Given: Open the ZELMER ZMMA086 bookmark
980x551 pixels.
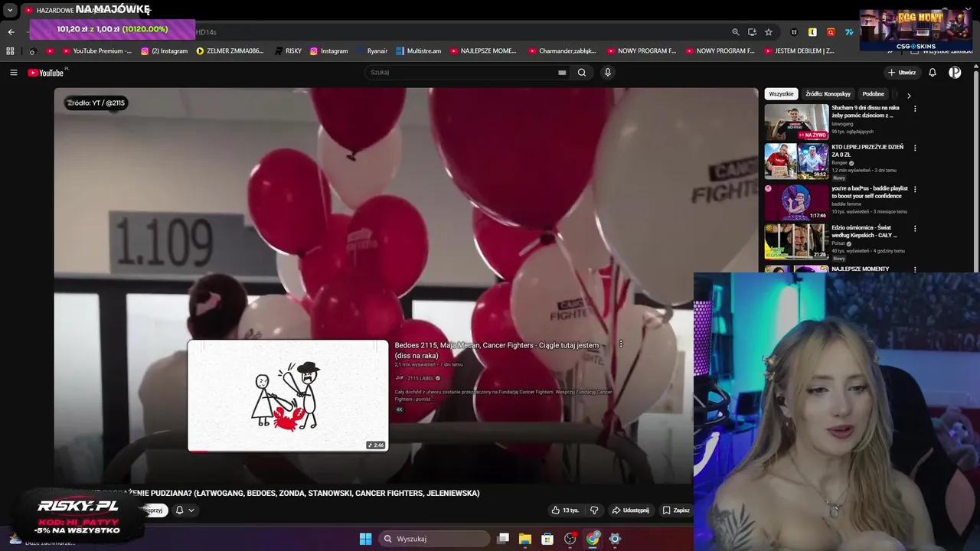Looking at the screenshot, I should click(x=230, y=51).
